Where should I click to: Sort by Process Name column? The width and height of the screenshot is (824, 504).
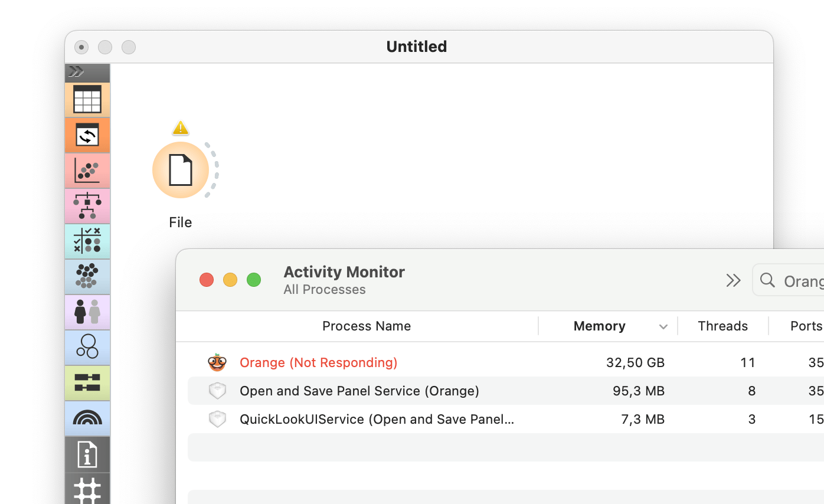click(x=367, y=326)
